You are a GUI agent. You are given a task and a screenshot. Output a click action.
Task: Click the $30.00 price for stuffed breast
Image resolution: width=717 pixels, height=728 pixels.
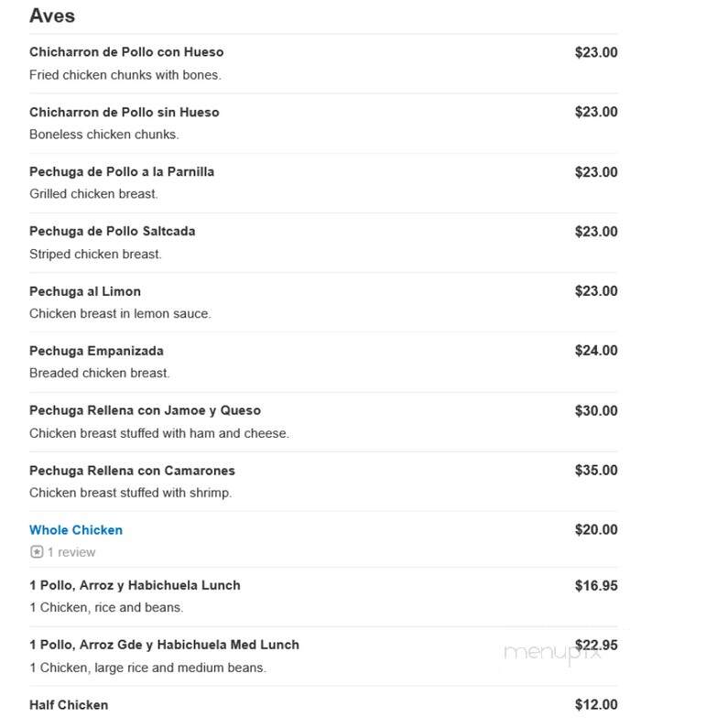coord(596,410)
